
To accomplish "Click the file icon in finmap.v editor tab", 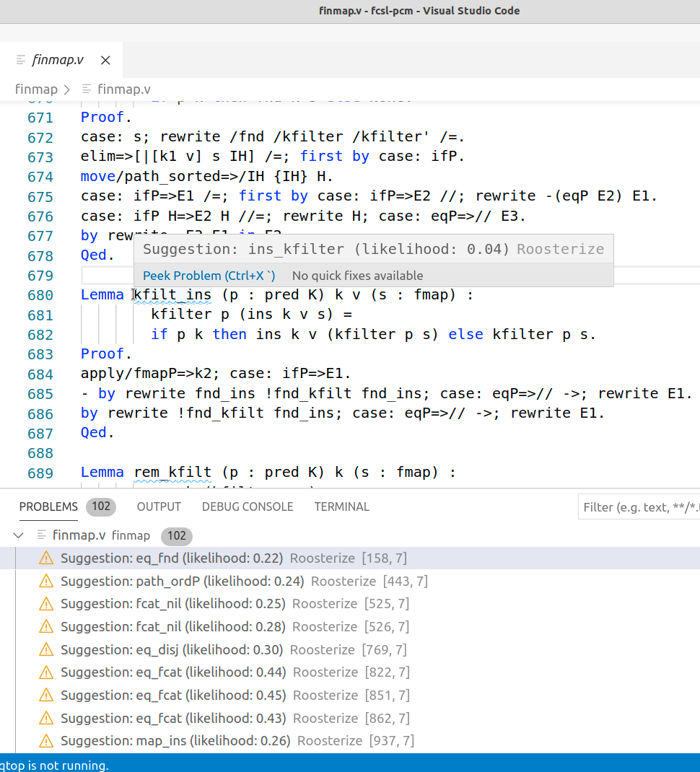I will [21, 60].
